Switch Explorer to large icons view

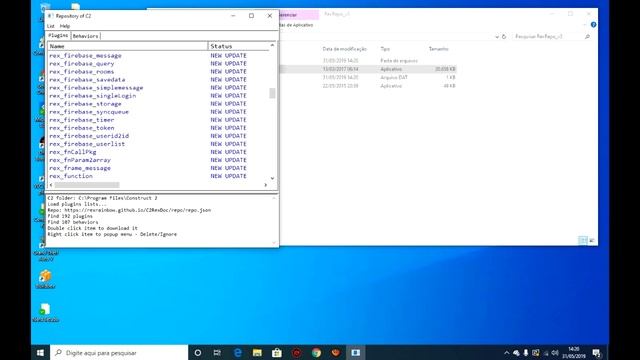(x=591, y=240)
